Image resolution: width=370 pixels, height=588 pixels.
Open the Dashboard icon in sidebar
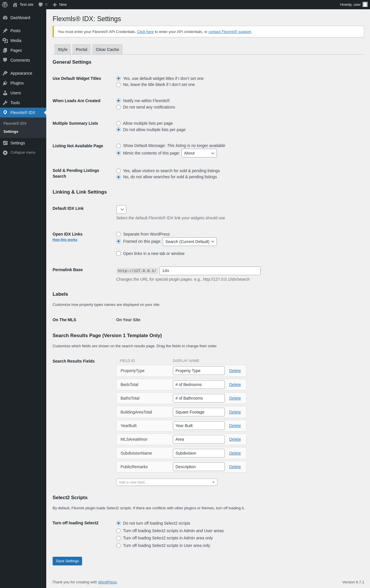click(5, 18)
